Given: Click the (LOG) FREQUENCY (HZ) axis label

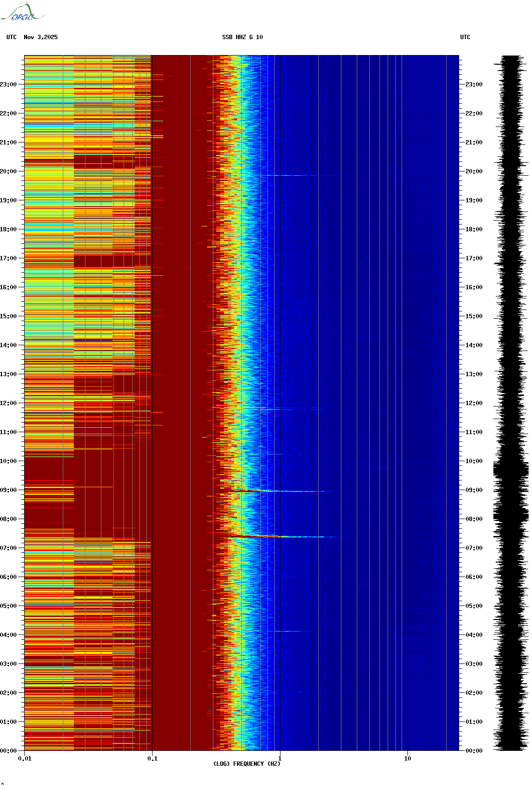Looking at the screenshot, I should point(247,763).
